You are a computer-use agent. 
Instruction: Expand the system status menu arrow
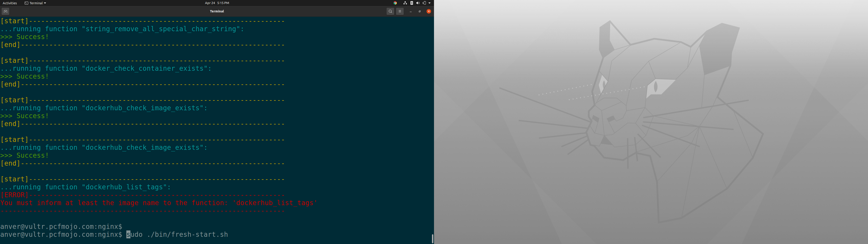(429, 3)
